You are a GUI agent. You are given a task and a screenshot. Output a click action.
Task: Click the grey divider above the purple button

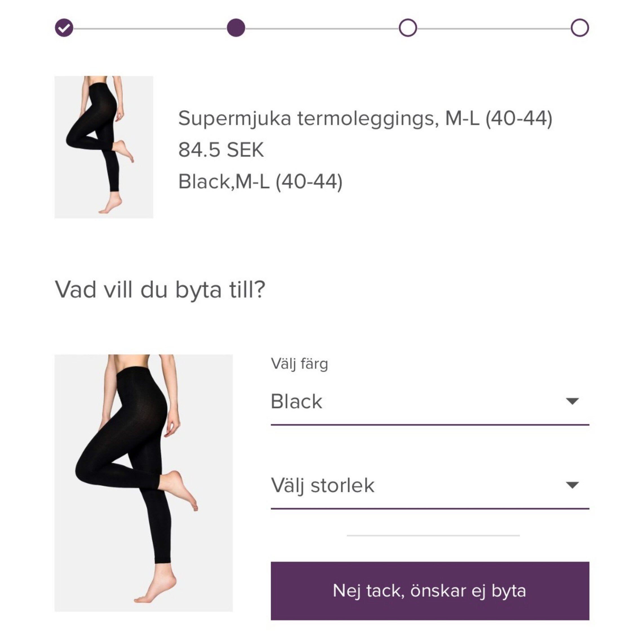pos(433,536)
